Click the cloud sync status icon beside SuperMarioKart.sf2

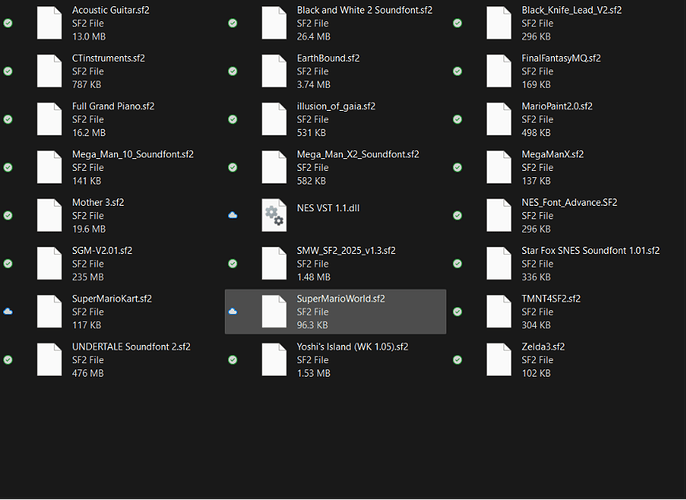[8, 311]
